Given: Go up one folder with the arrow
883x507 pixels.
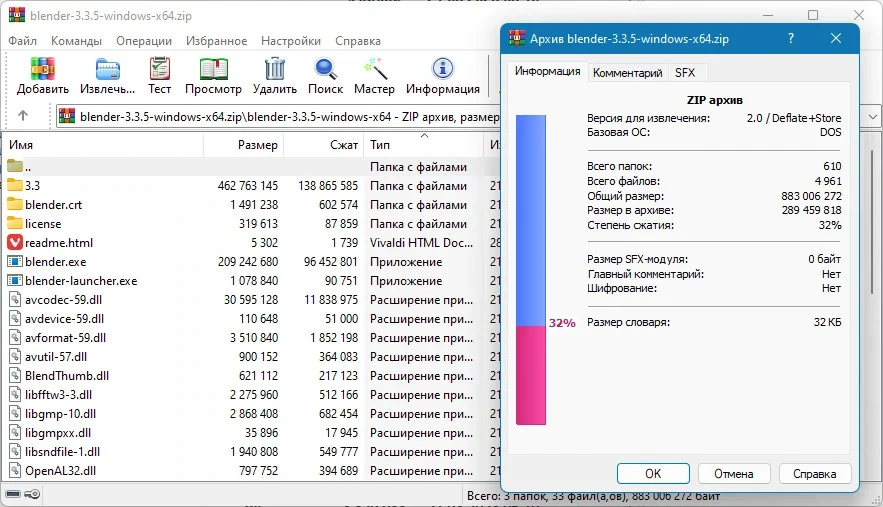Looking at the screenshot, I should 23,115.
